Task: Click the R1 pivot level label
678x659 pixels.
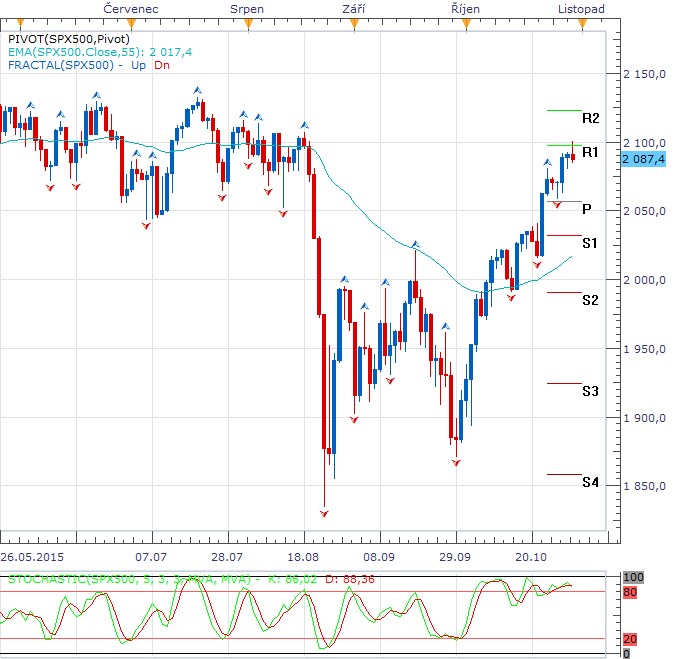Action: [x=590, y=152]
